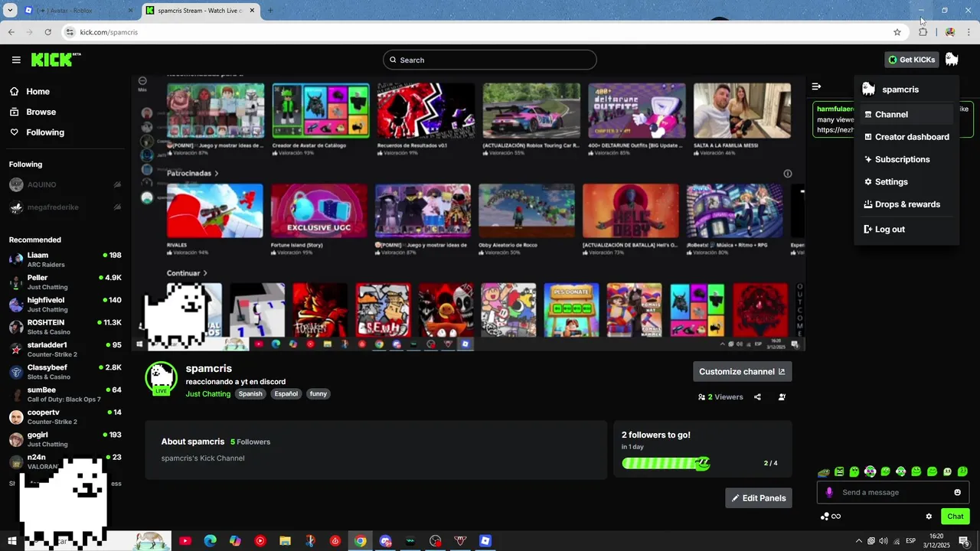980x551 pixels.
Task: Open Drops & rewards from account menu
Action: pos(906,204)
